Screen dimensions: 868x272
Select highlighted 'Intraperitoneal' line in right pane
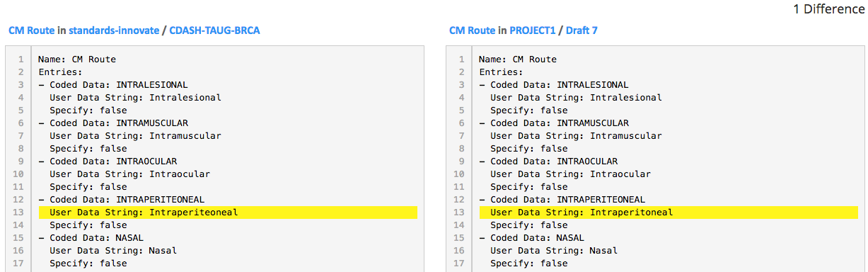tap(669, 212)
